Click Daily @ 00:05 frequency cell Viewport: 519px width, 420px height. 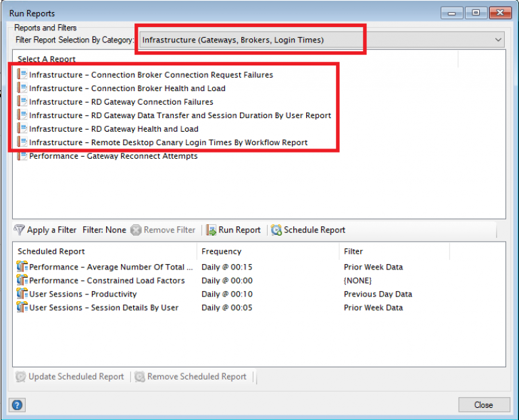(x=227, y=307)
